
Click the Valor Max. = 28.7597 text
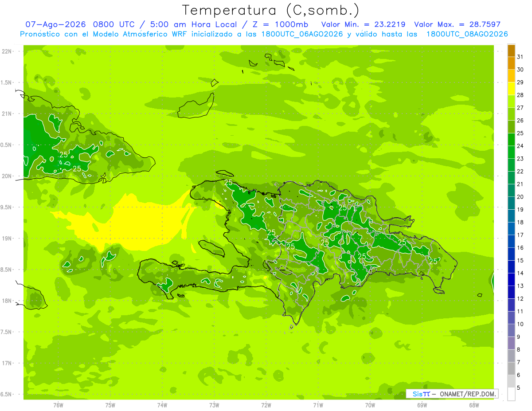tap(457, 24)
